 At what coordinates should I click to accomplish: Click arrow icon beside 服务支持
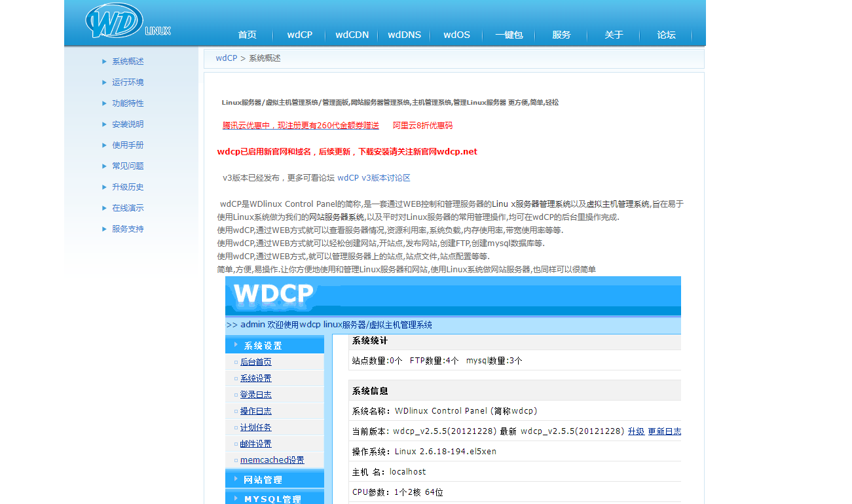click(x=104, y=229)
